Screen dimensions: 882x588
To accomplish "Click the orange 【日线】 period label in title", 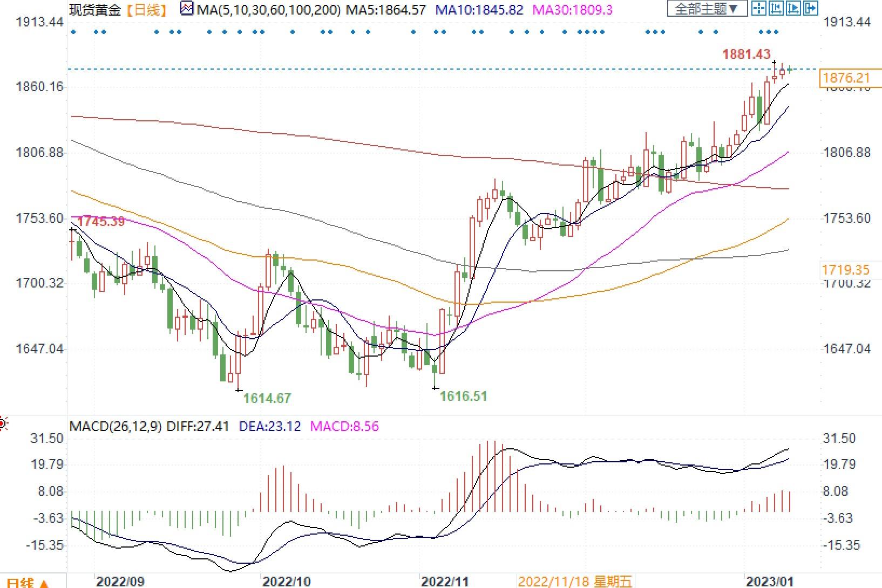I will (x=146, y=10).
